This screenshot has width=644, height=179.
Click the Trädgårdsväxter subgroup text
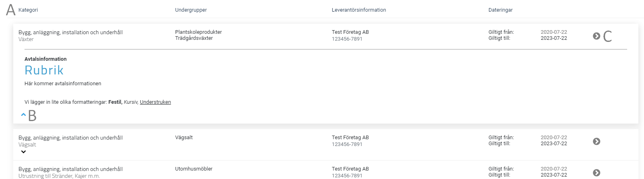(x=194, y=38)
